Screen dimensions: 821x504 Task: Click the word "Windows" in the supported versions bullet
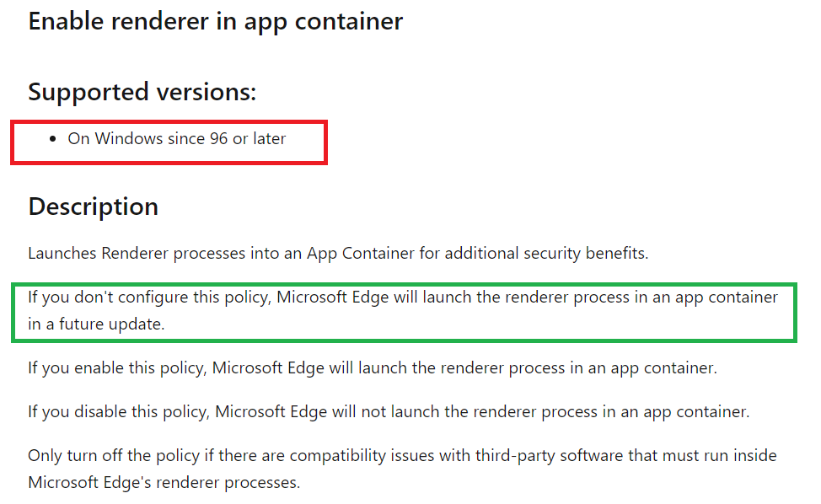pos(128,138)
